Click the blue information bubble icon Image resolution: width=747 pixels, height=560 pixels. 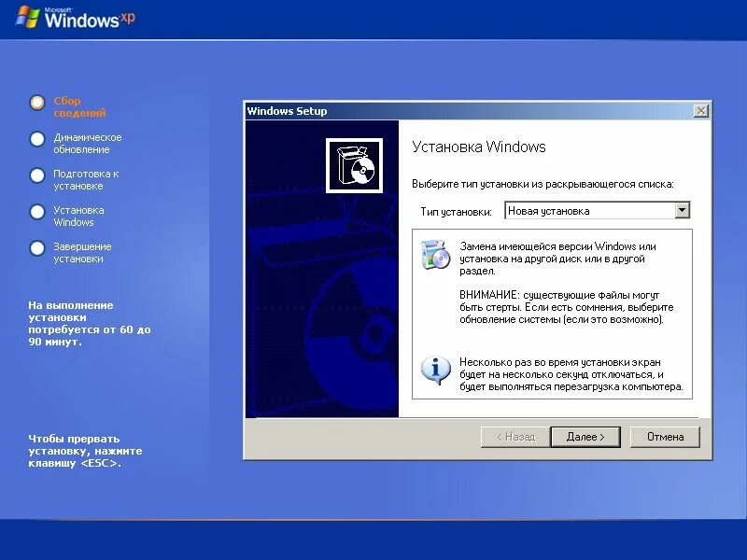(x=435, y=370)
